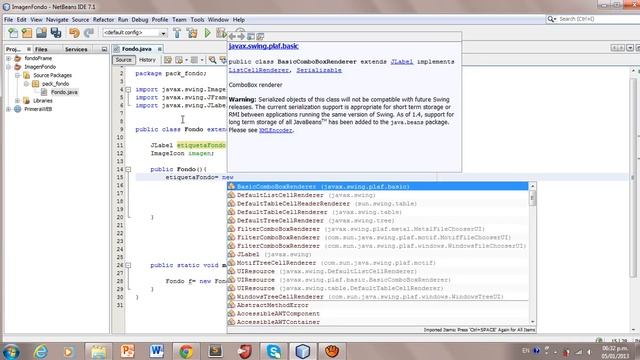Choose JLabel (javax.swing) in completion list

[x=378, y=254]
